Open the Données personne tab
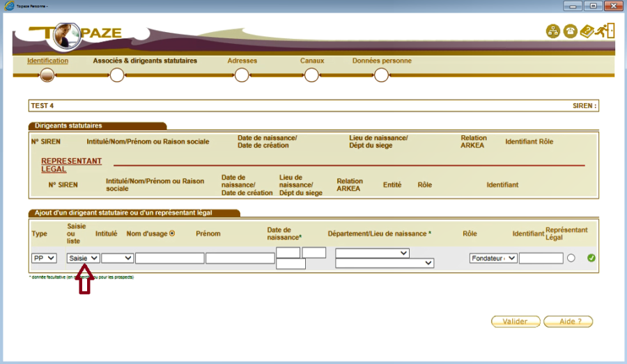The height and width of the screenshot is (364, 627). click(x=382, y=61)
